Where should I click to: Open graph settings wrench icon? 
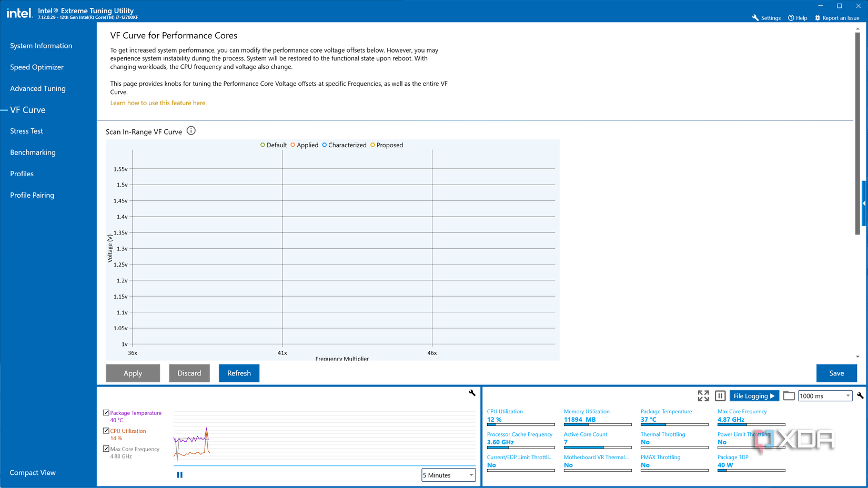tap(472, 393)
